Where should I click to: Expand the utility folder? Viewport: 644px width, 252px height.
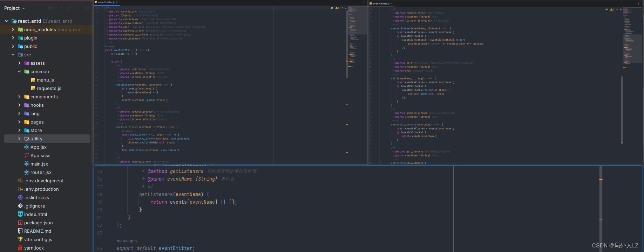click(x=19, y=139)
